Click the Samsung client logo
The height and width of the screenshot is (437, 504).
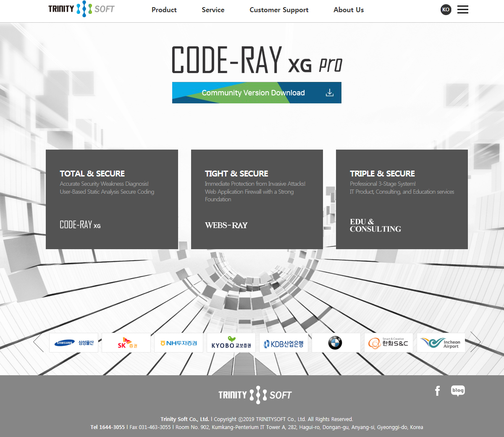73,343
